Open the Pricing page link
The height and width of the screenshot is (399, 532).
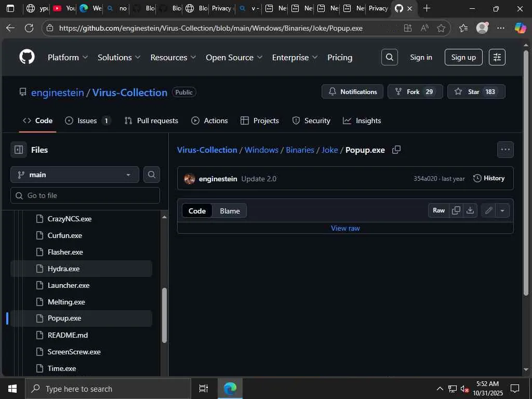[x=340, y=57]
